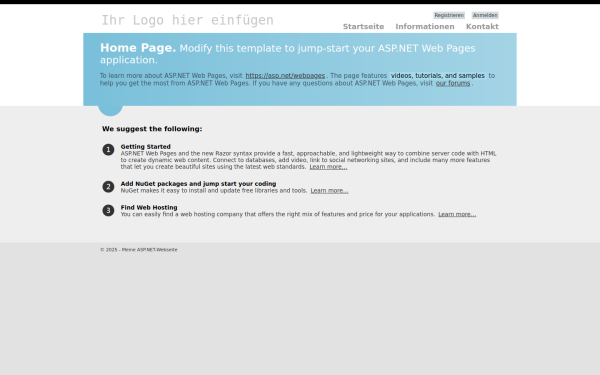Click 'Add NuGet packages and jump start your coding' heading

point(198,184)
